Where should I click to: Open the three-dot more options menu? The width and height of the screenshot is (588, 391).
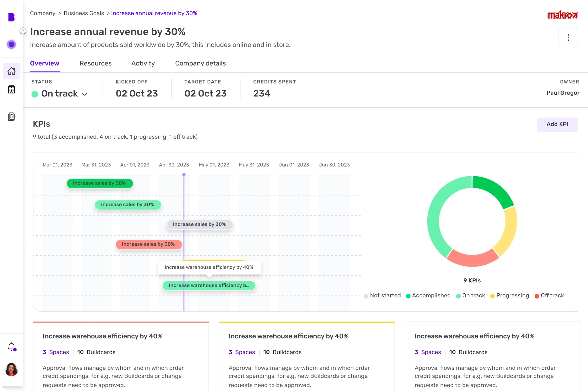(568, 38)
